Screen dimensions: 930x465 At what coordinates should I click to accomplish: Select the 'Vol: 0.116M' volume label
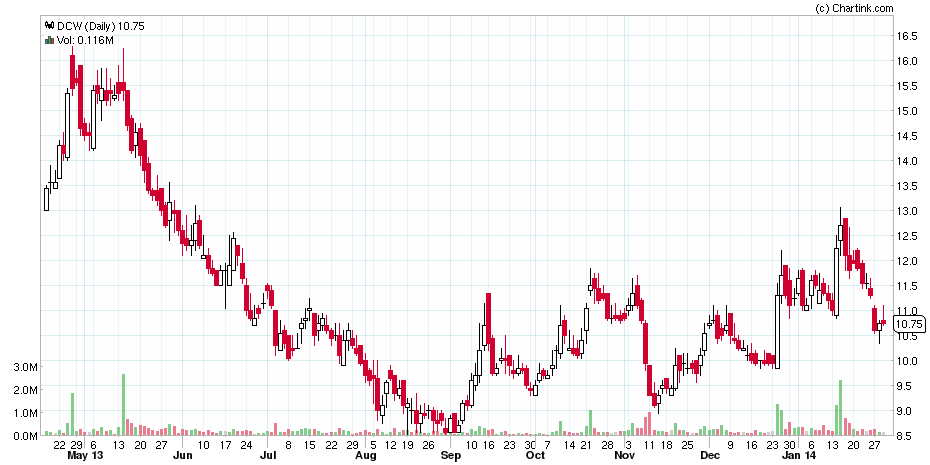click(85, 40)
